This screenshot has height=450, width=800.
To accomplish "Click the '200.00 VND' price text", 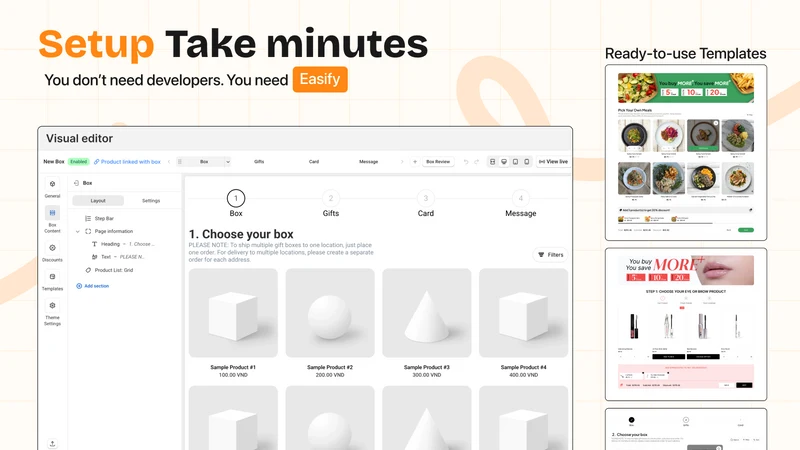I will (x=330, y=375).
